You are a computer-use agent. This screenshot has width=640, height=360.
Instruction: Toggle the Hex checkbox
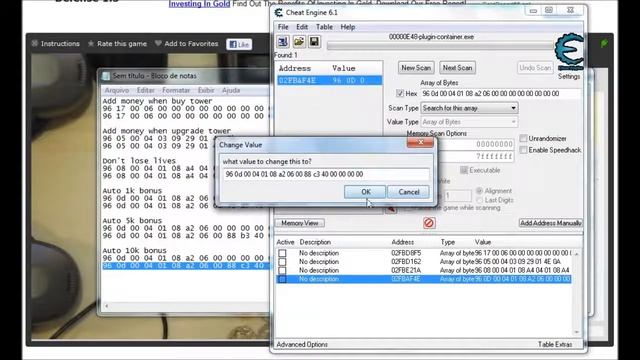400,93
